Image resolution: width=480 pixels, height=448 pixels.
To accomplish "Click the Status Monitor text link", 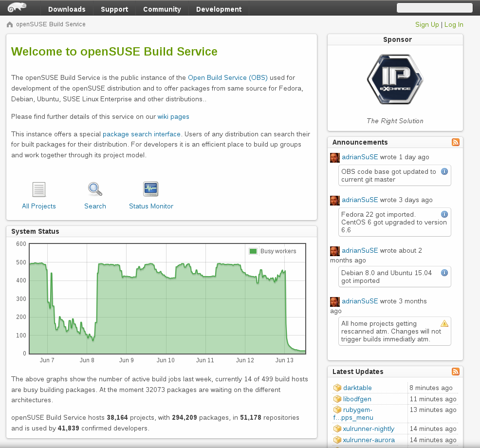I will pos(151,206).
